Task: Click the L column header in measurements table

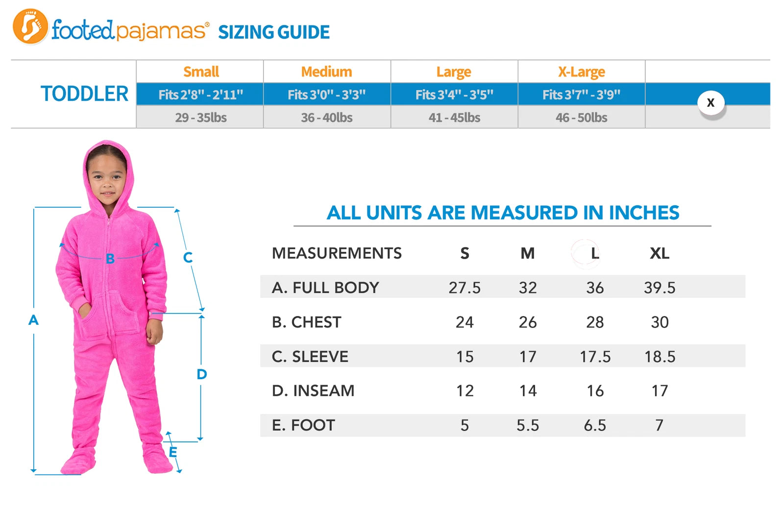Action: [x=594, y=253]
